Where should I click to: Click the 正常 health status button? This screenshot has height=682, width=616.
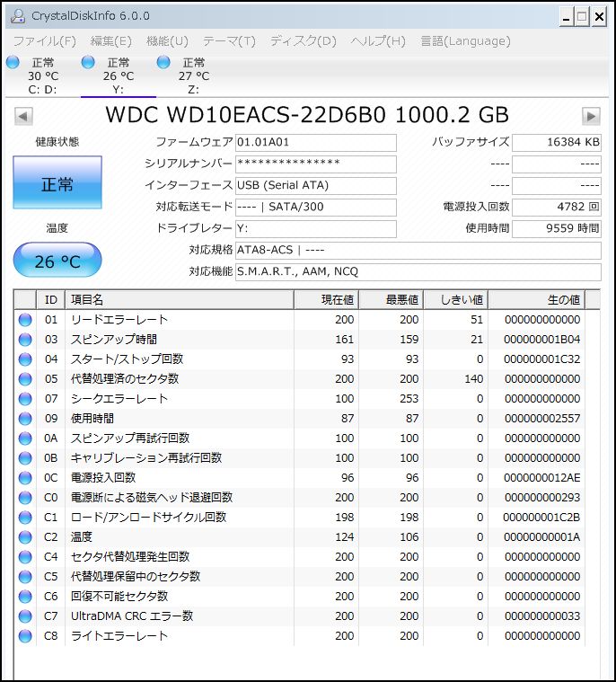point(57,182)
